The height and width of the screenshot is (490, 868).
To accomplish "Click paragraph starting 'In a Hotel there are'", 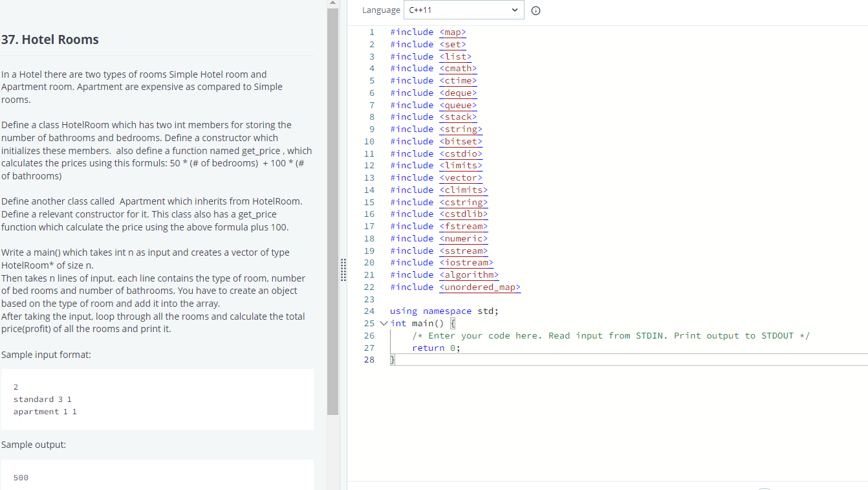I will pos(142,87).
